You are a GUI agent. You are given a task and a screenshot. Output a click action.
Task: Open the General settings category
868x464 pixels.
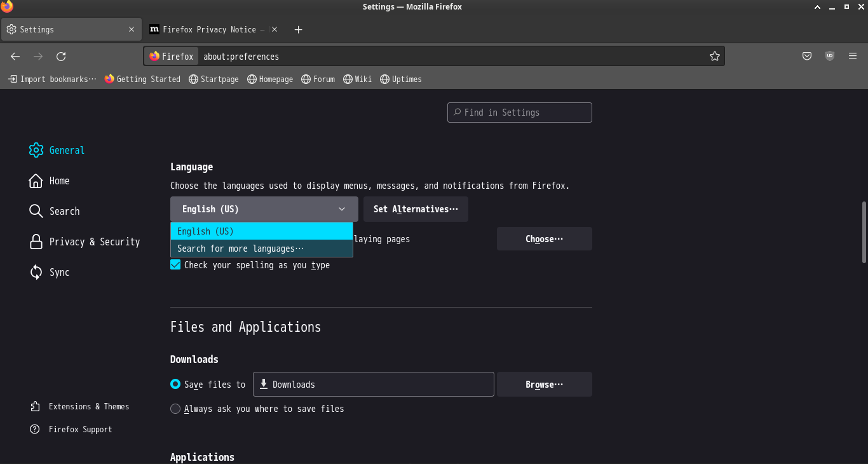point(57,150)
